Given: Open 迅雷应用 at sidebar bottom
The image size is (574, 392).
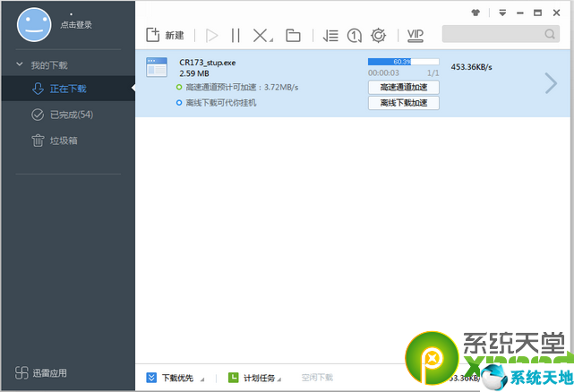Looking at the screenshot, I should tap(41, 372).
